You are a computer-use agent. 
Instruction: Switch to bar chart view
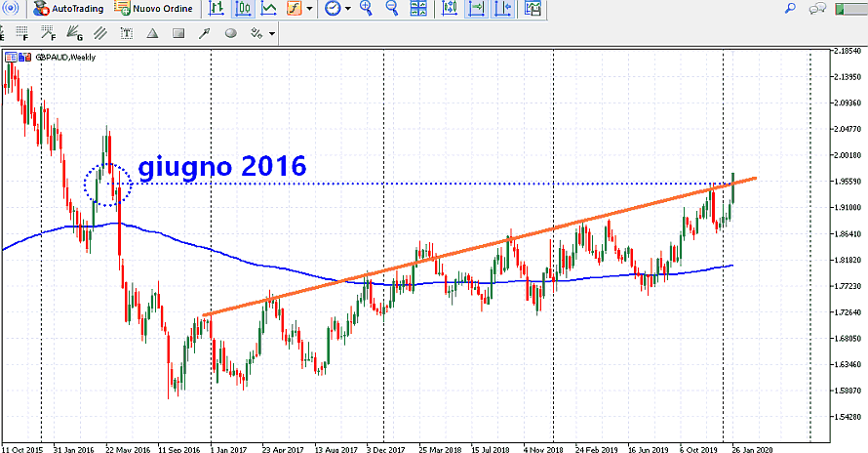point(217,9)
